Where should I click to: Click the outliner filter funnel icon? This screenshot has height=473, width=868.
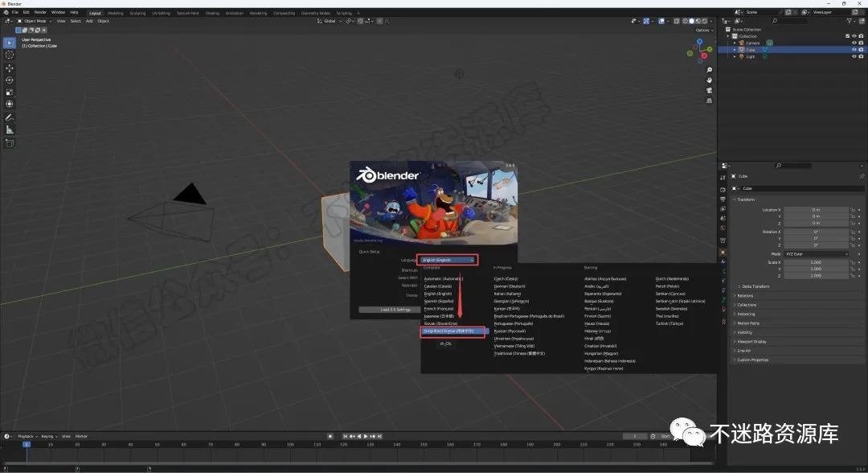click(850, 21)
